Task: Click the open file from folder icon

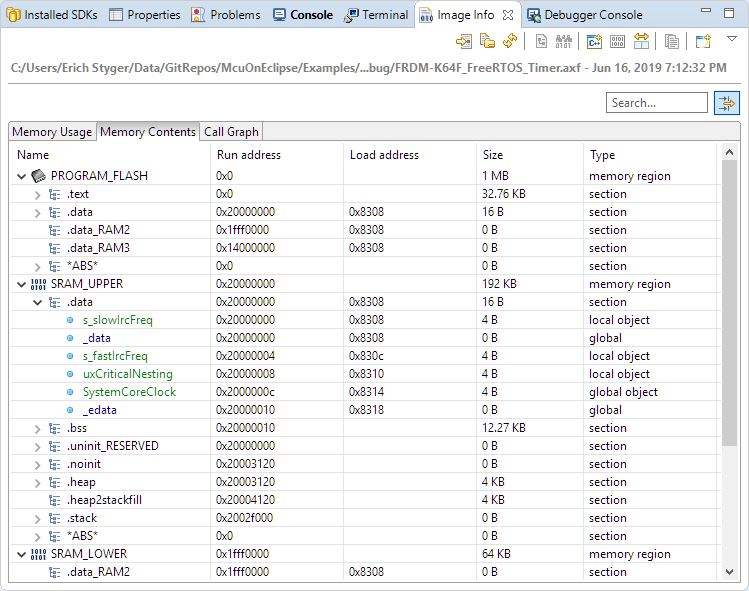Action: pyautogui.click(x=487, y=42)
